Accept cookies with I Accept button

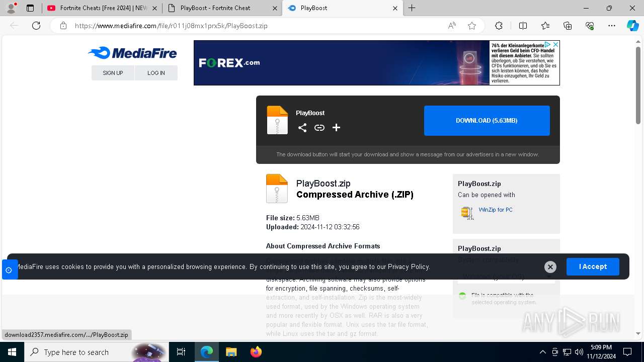click(x=593, y=266)
